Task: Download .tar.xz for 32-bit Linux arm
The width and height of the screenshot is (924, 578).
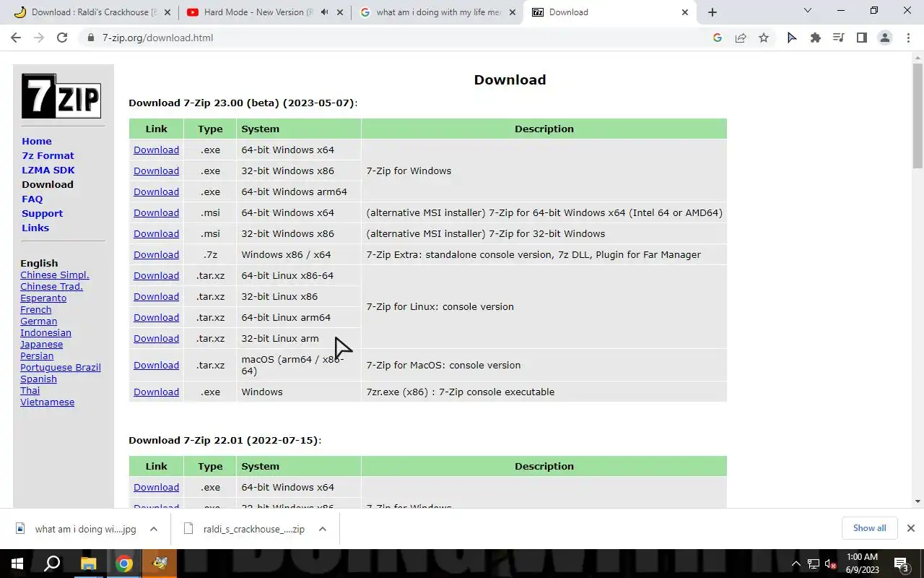Action: [156, 338]
